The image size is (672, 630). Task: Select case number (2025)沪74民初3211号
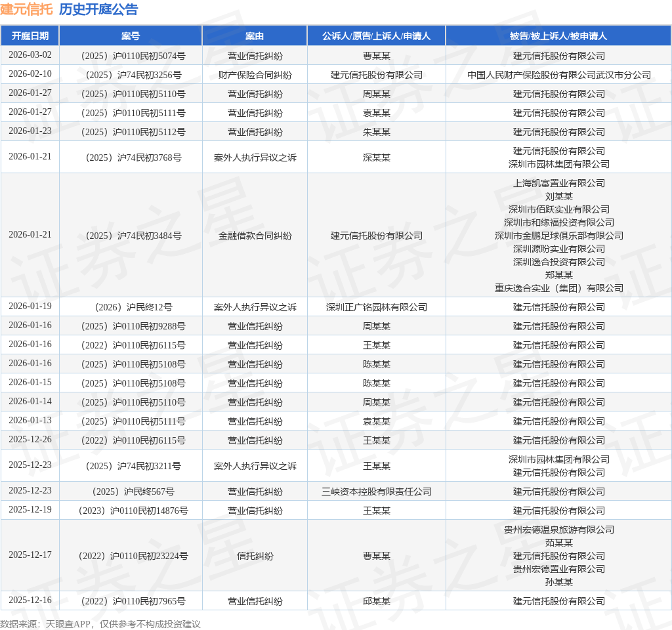coord(133,466)
